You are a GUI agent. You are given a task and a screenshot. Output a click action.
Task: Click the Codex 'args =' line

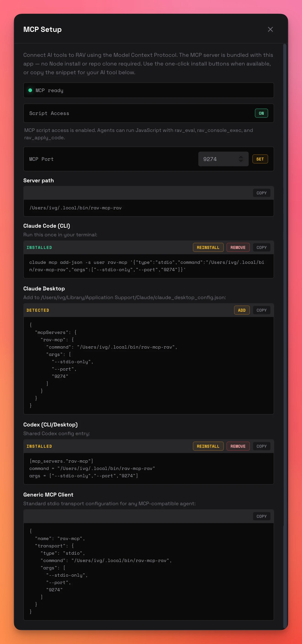84,476
